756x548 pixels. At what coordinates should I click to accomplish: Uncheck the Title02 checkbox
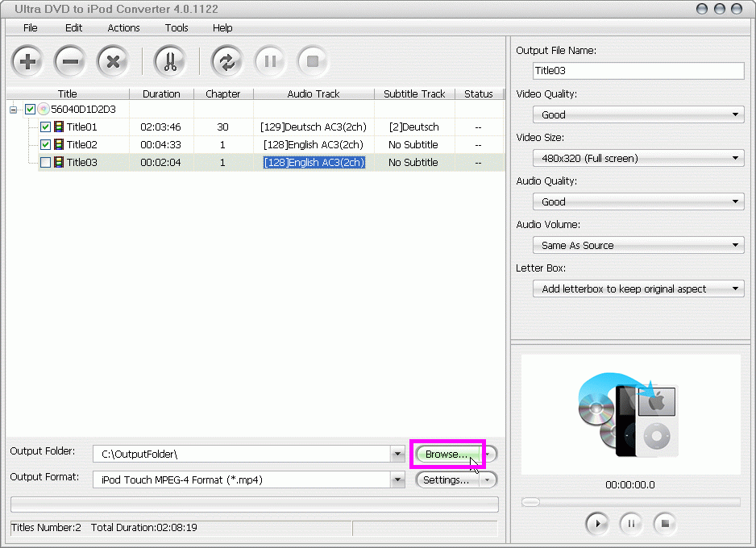(x=45, y=144)
